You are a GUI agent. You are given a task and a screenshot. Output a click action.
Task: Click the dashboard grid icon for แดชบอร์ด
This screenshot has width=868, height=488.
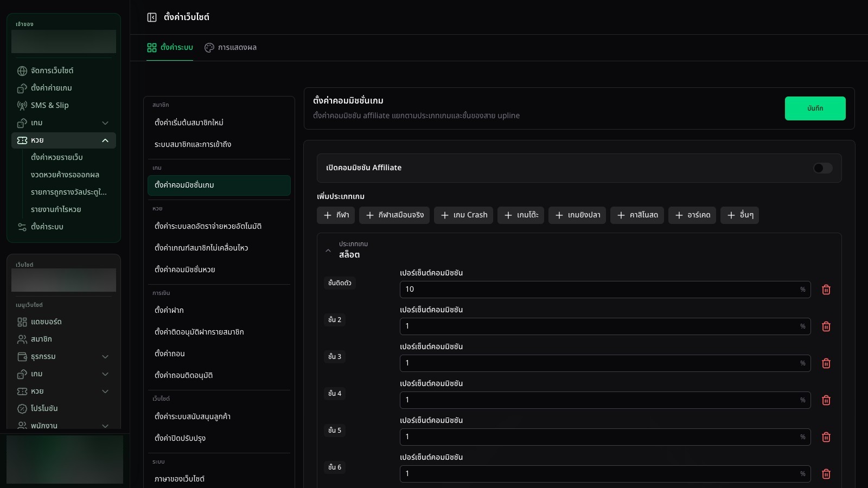[22, 322]
